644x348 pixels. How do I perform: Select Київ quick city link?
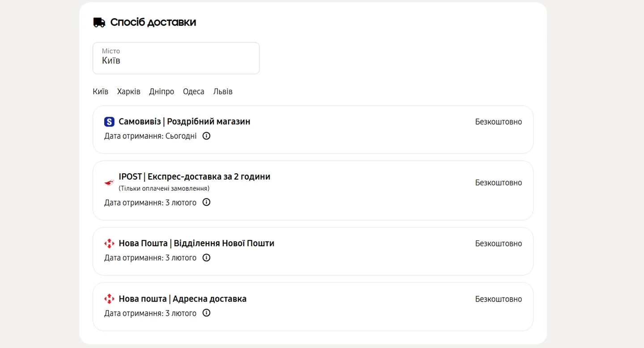click(101, 92)
